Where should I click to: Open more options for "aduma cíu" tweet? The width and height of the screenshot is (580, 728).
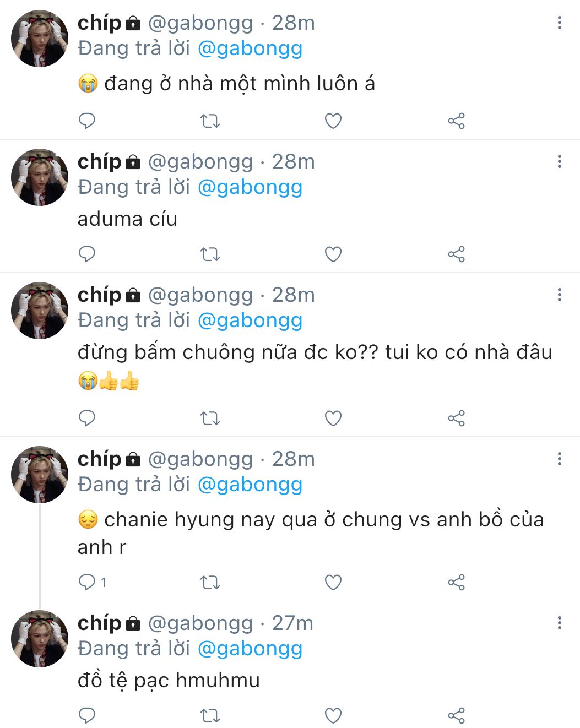(x=560, y=161)
